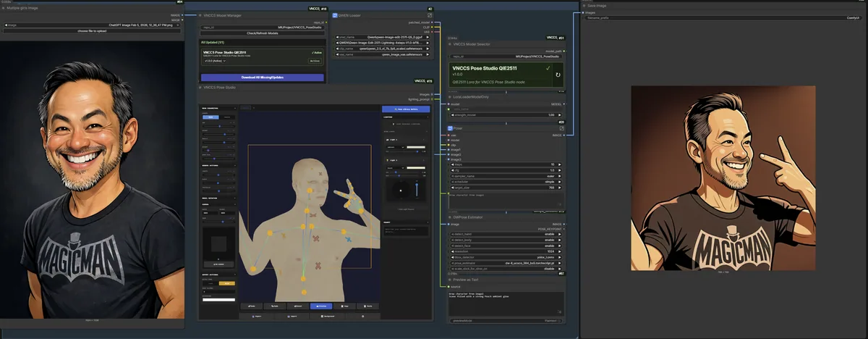Click the strength_model value field

(506, 114)
